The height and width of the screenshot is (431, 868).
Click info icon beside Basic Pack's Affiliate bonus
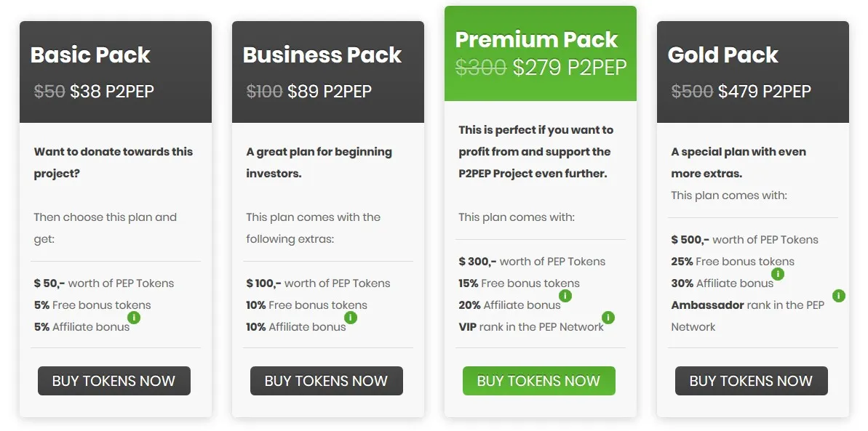click(134, 318)
